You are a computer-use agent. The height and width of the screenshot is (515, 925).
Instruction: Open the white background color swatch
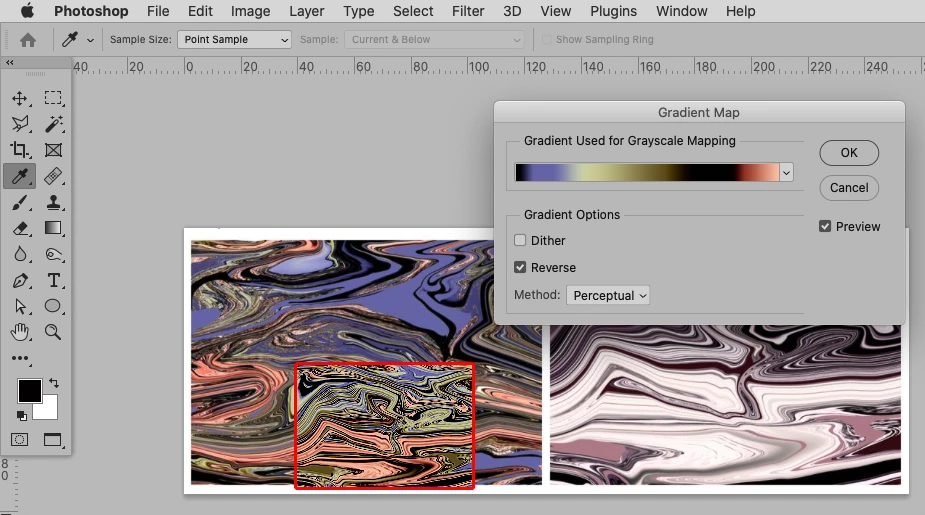coord(48,410)
